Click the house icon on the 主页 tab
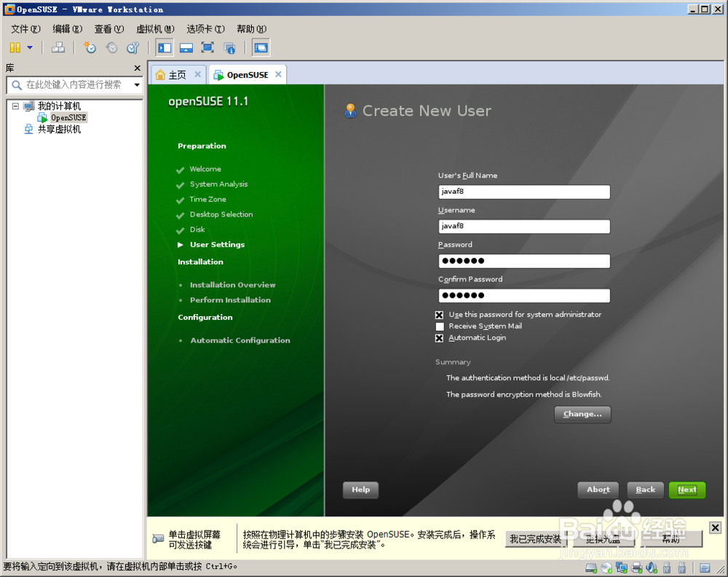 pos(160,75)
